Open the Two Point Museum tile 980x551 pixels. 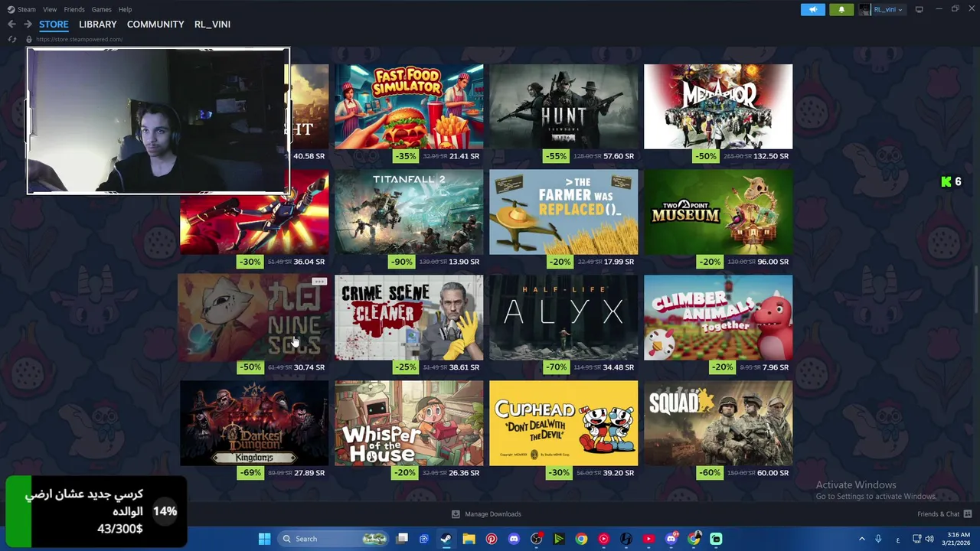[x=718, y=212]
